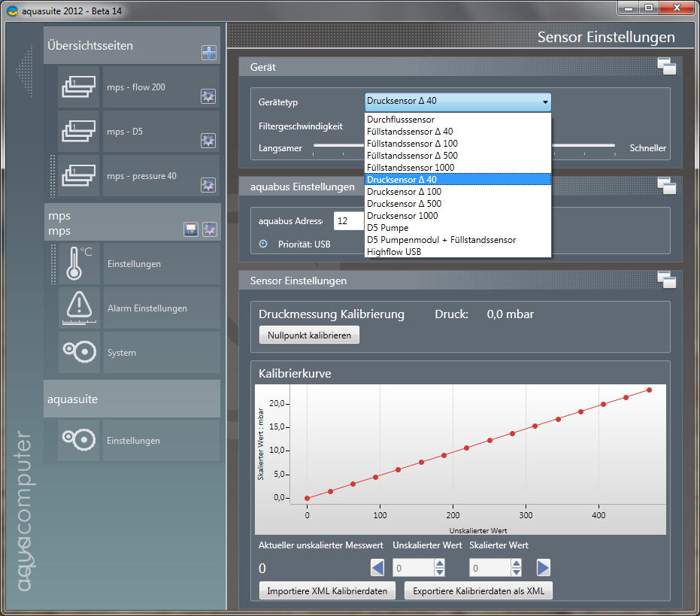Click the Filtergeschwindigkeit slider track near Schneller
Viewport: 700px width, 616px height.
[x=583, y=145]
